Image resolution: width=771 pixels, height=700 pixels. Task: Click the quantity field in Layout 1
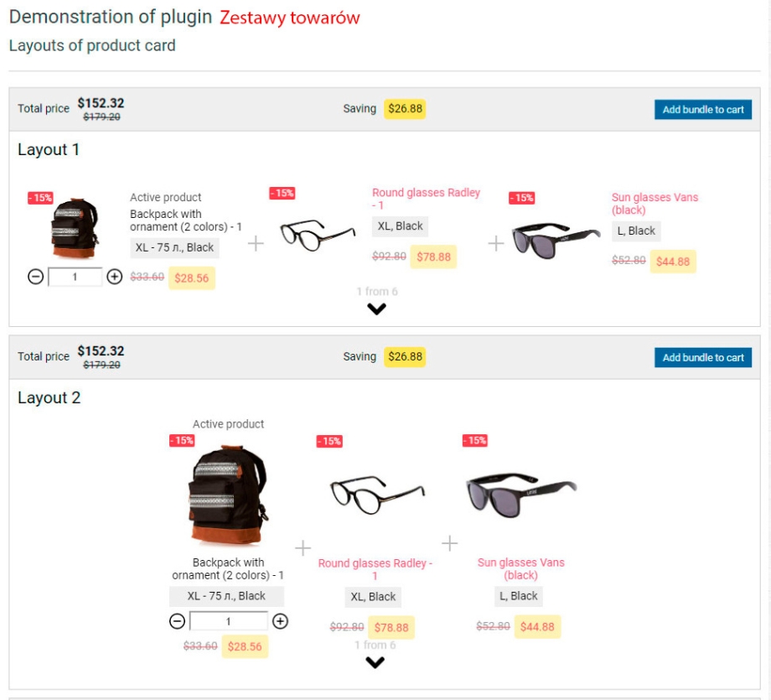tap(75, 277)
